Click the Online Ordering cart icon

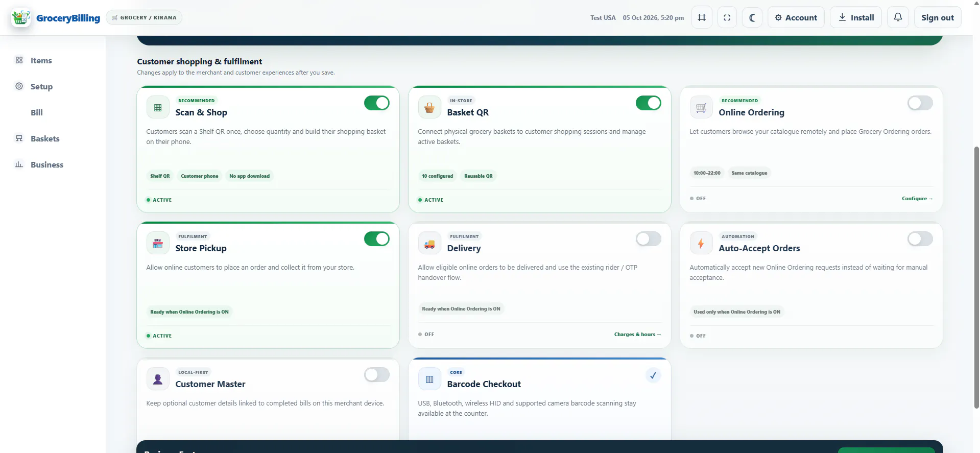pos(701,107)
